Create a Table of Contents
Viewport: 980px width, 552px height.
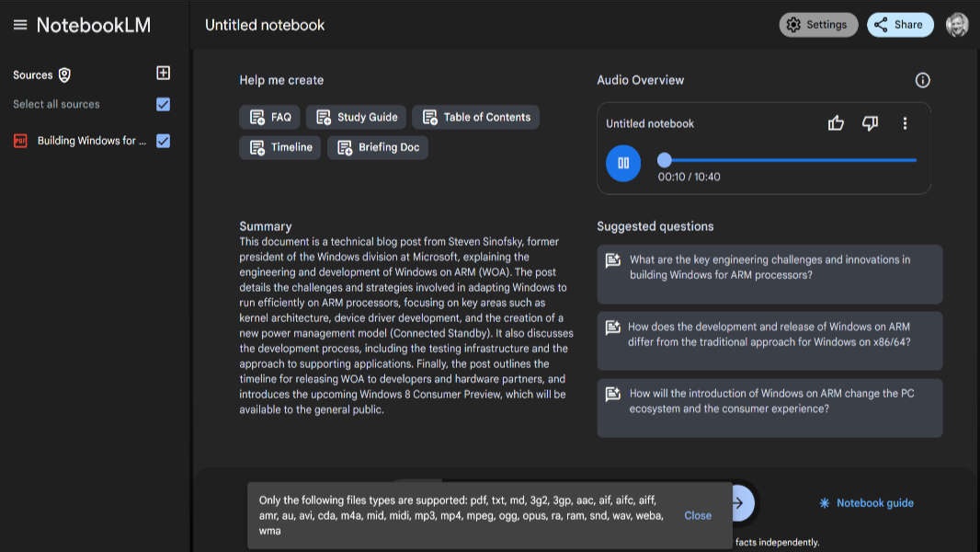475,117
